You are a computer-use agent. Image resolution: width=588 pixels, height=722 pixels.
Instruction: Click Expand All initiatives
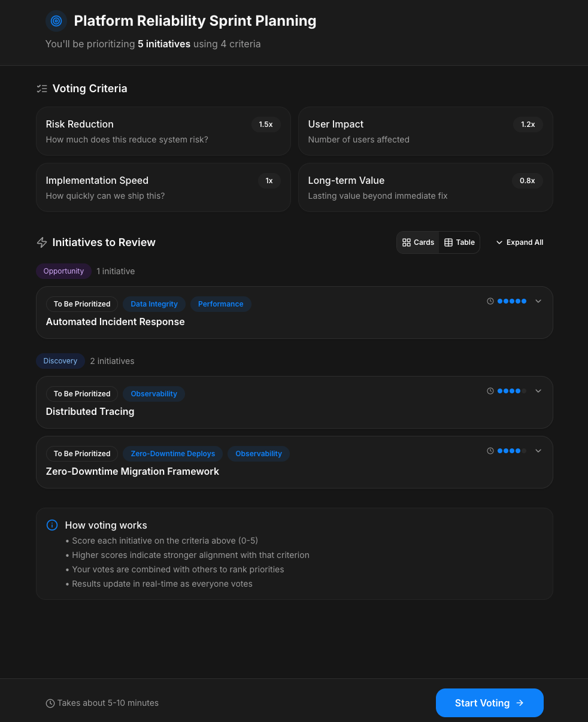point(519,242)
